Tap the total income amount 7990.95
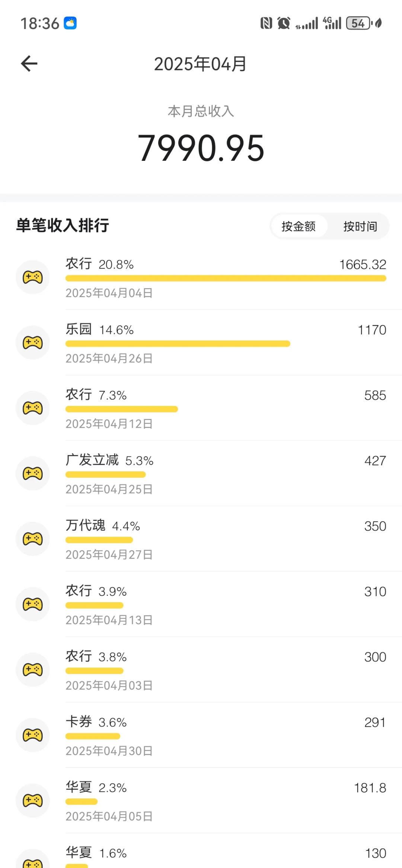Image resolution: width=402 pixels, height=868 pixels. coord(201,148)
